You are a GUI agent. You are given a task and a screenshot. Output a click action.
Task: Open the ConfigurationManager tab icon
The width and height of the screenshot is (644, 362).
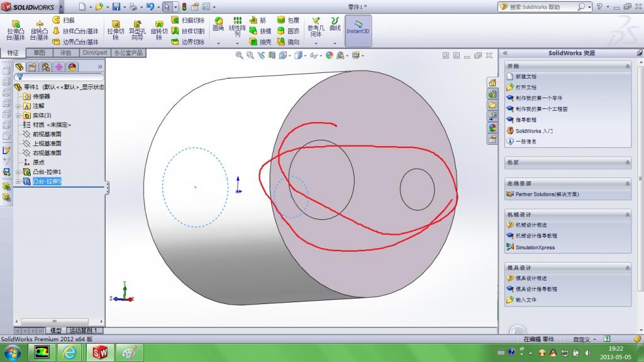45,67
